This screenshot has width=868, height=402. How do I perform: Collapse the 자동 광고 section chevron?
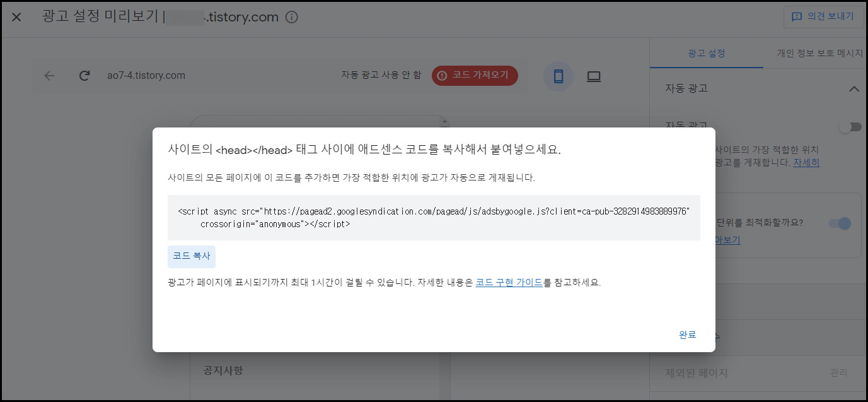854,89
